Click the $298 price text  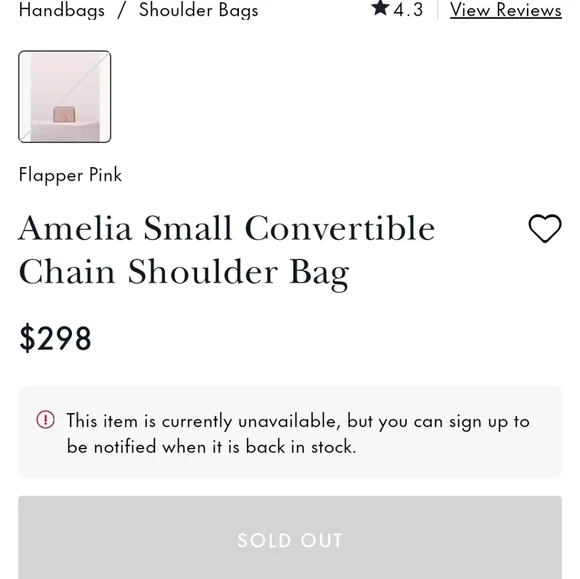tap(55, 338)
